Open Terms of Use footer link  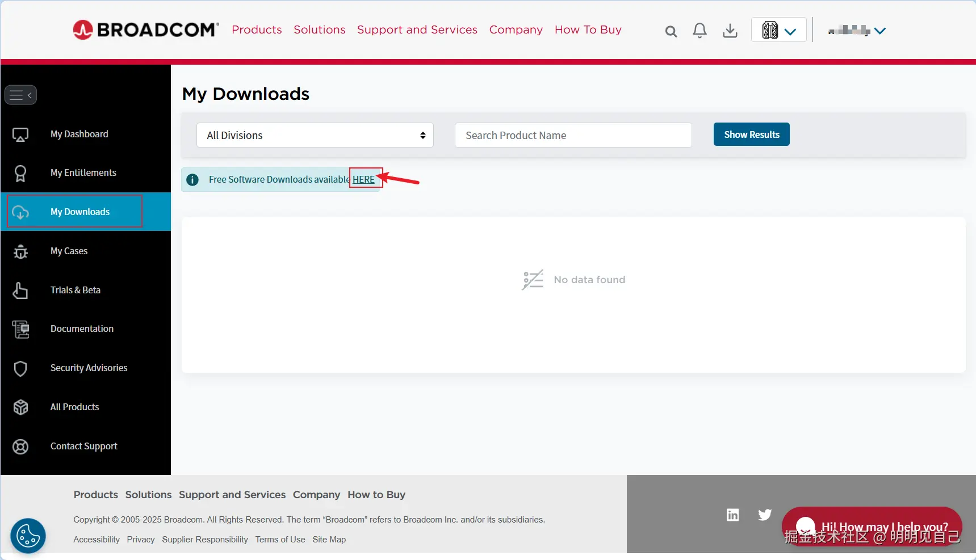coord(280,540)
